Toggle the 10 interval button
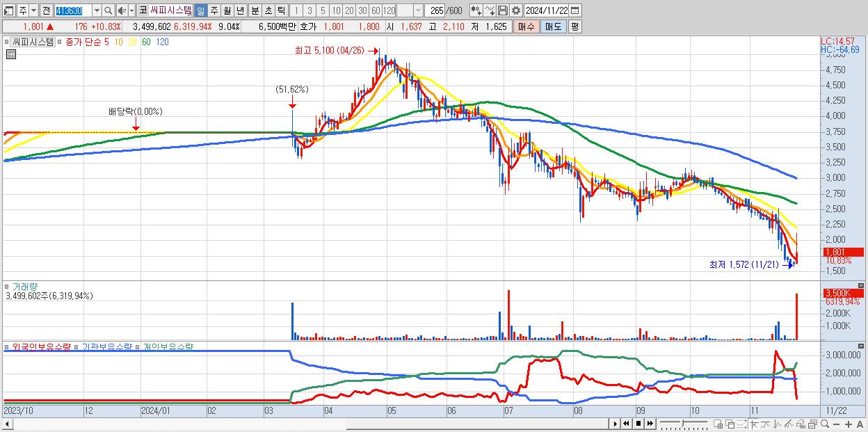Viewport: 868px width, 432px height. coord(336,10)
